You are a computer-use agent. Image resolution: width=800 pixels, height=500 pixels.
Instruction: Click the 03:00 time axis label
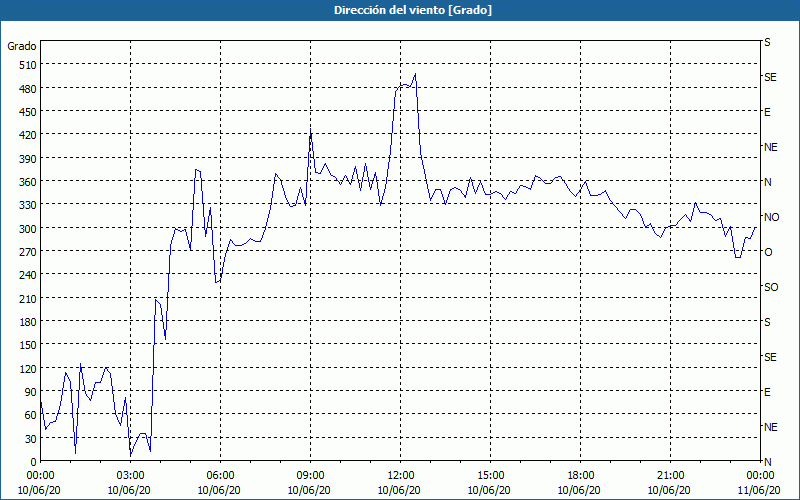click(131, 476)
